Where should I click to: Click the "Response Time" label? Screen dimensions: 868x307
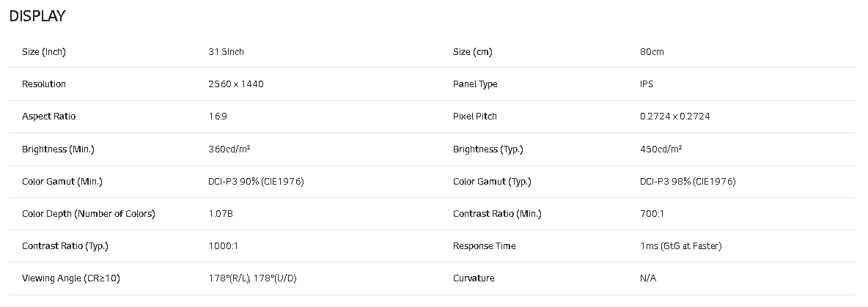tap(484, 246)
